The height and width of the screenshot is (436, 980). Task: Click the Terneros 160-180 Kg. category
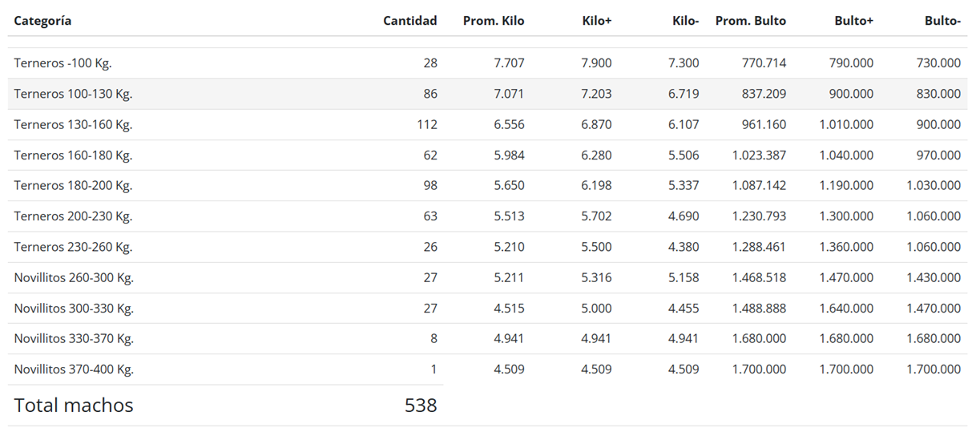[73, 155]
